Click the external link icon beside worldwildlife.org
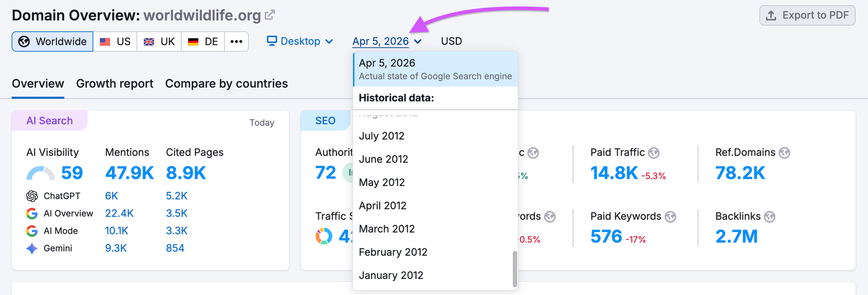 tap(270, 15)
